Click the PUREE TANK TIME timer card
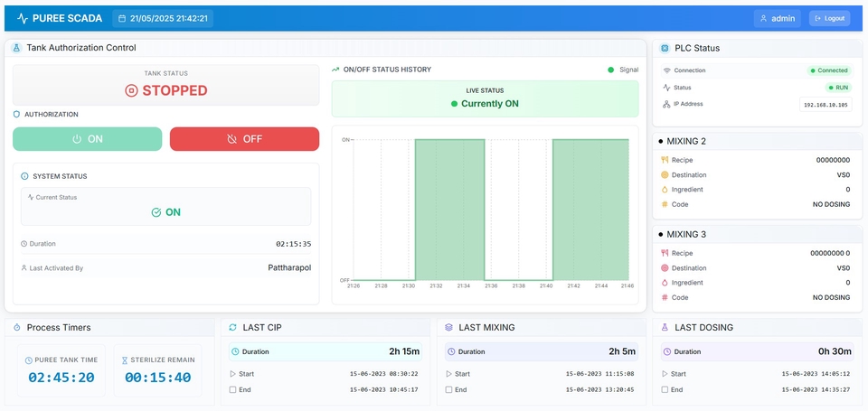Screen dimensions: 868x411 point(61,370)
